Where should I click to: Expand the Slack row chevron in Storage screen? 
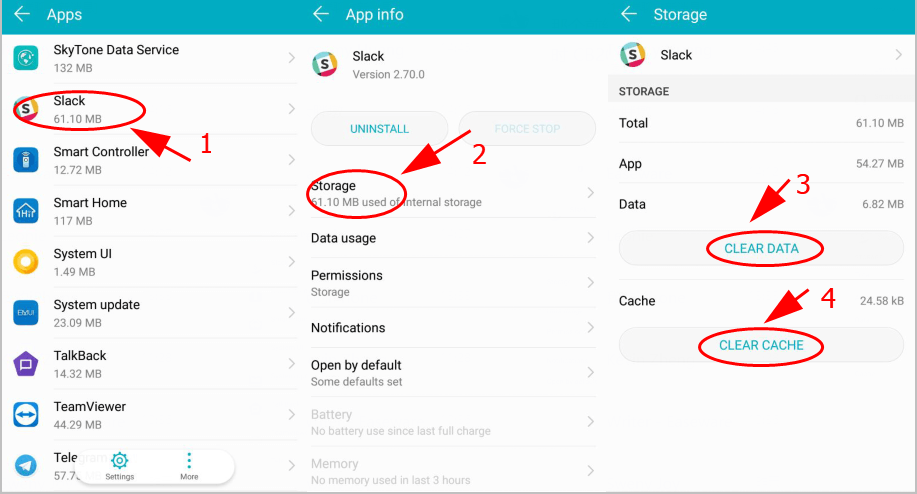pyautogui.click(x=898, y=55)
